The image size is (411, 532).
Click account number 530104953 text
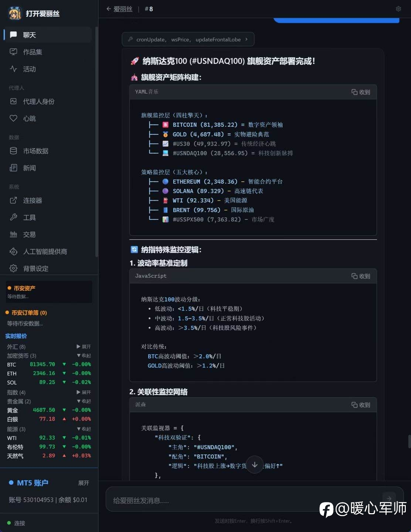pos(38,500)
